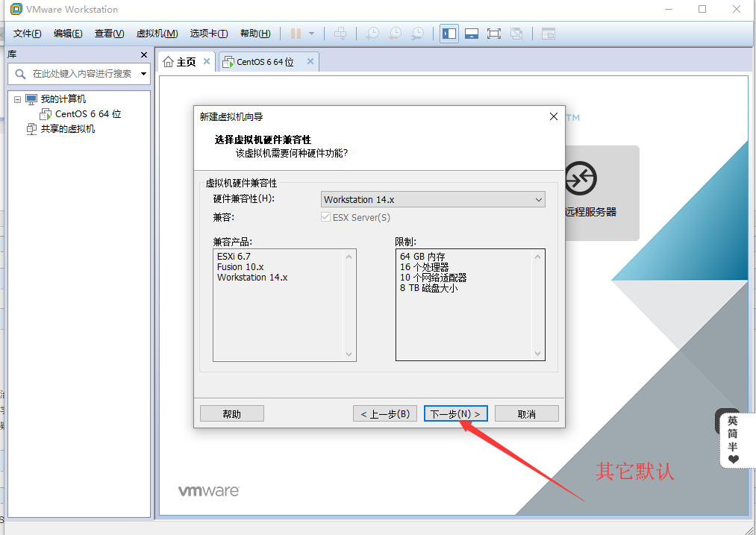
Task: Open the 硬件兼容性 Workstation 14.x dropdown
Action: tap(433, 199)
